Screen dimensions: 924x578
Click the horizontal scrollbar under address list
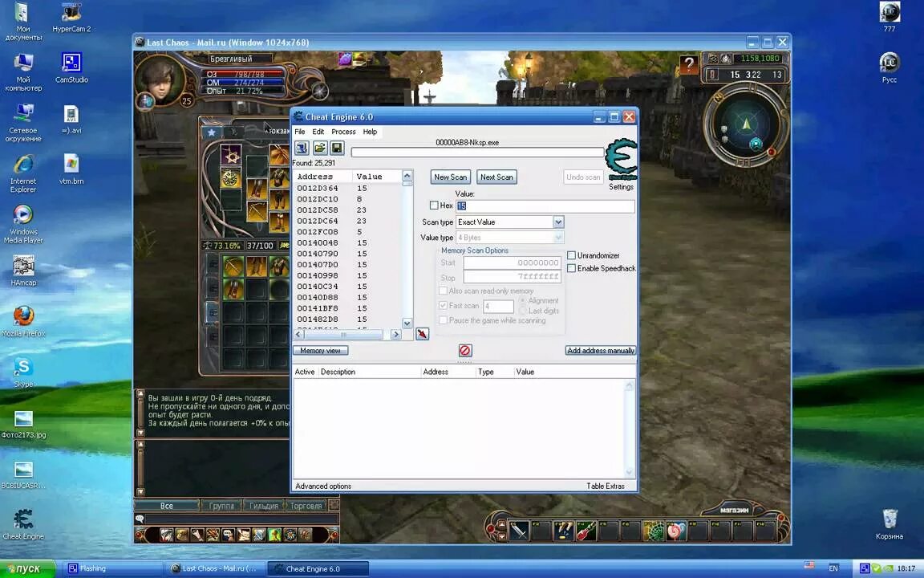click(347, 335)
